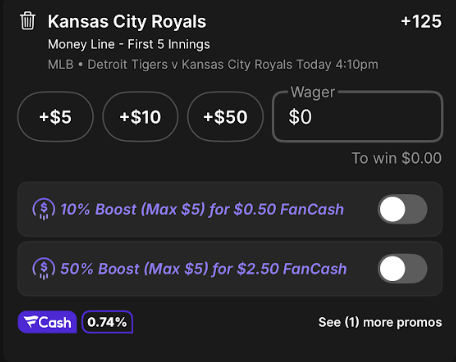Click the 0.74% FanCash rate badge
This screenshot has height=362, width=456.
(x=107, y=322)
